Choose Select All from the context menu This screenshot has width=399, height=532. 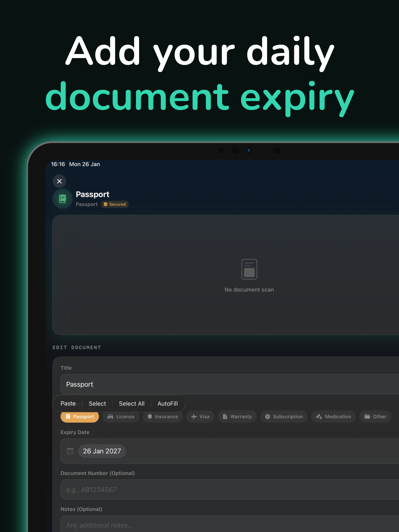pyautogui.click(x=132, y=403)
